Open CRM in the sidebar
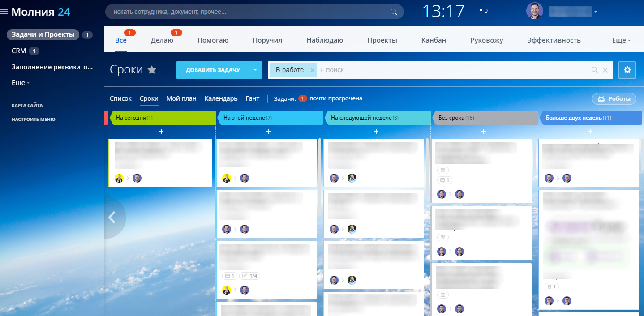Screen dimensions: 644x316 19,51
